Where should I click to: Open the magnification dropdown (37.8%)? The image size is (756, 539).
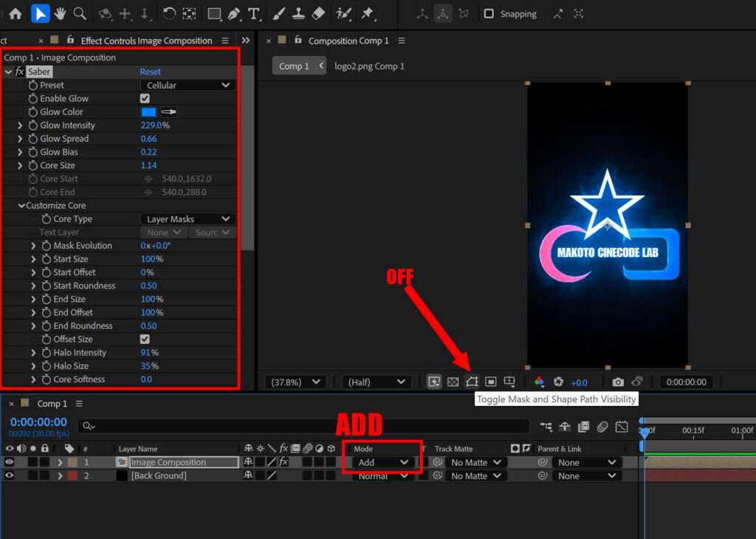pos(295,382)
